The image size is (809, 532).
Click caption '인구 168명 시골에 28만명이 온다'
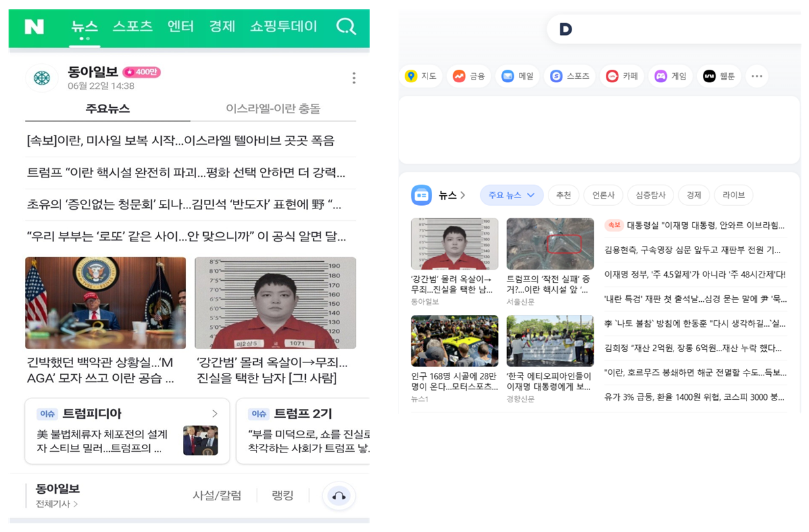454,381
